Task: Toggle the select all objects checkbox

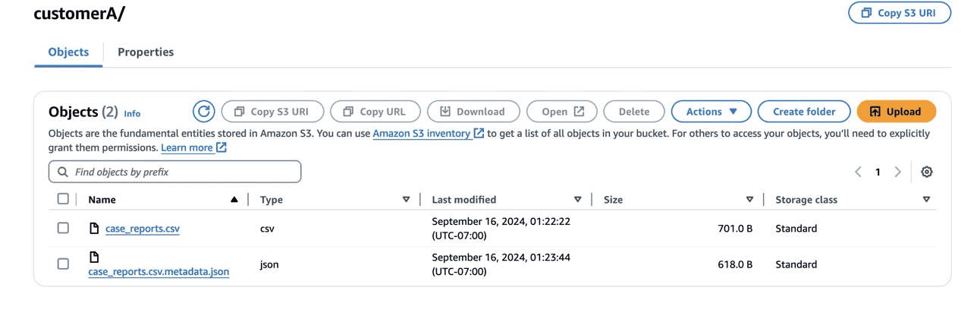Action: click(63, 199)
